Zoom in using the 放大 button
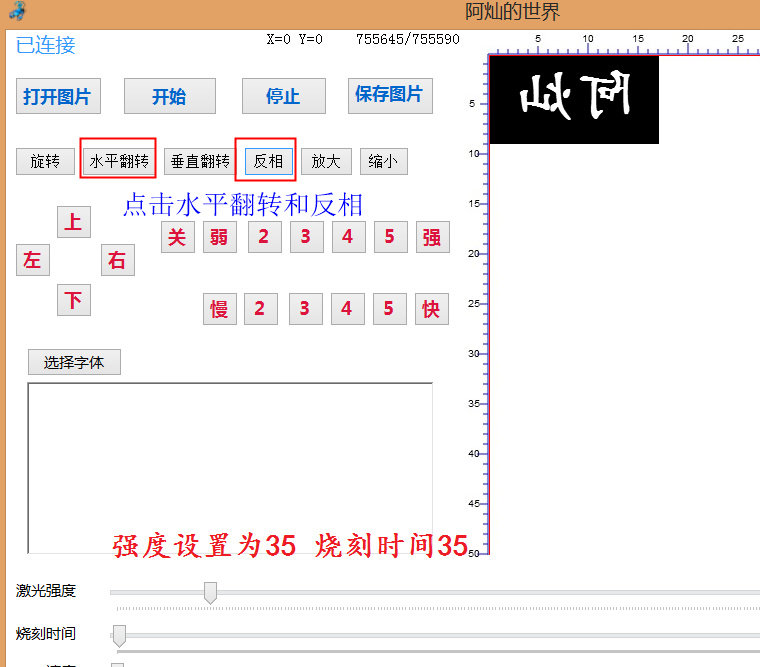This screenshot has height=667, width=760. click(326, 161)
